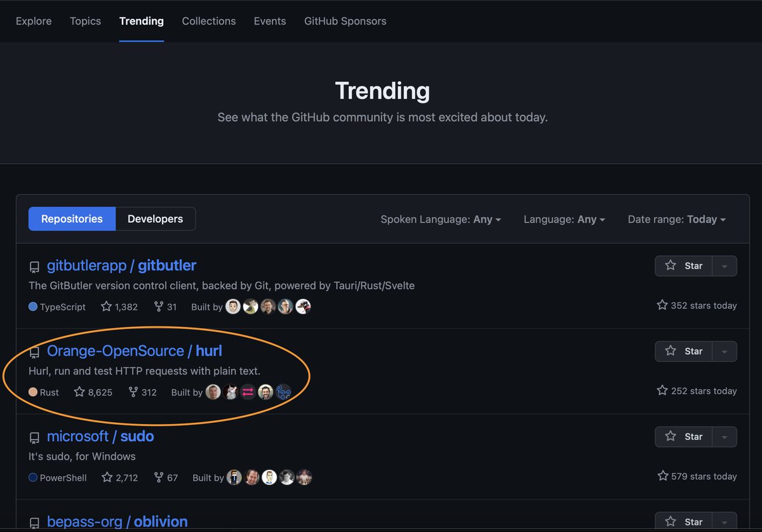This screenshot has width=762, height=532.
Task: Click third contributor avatar of gitbutler
Action: coord(268,307)
